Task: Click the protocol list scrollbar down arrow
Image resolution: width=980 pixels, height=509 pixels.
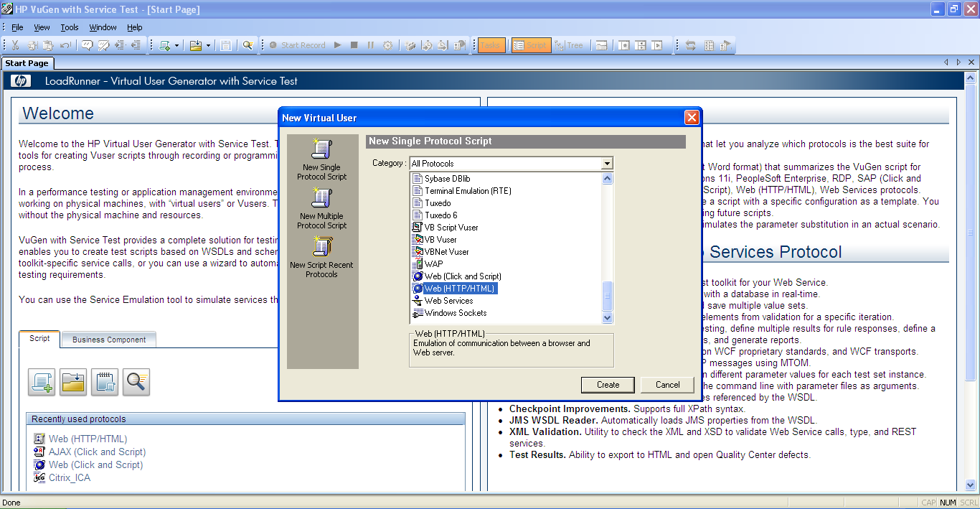Action: pyautogui.click(x=608, y=317)
